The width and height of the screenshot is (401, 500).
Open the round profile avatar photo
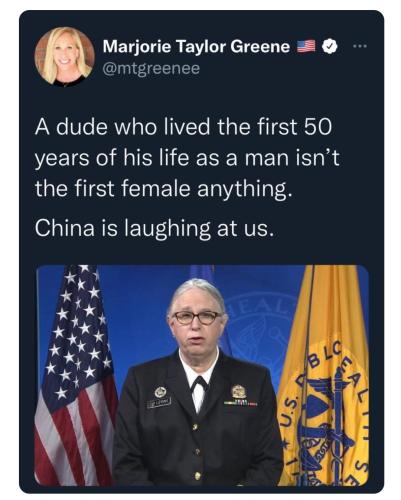coord(65,57)
